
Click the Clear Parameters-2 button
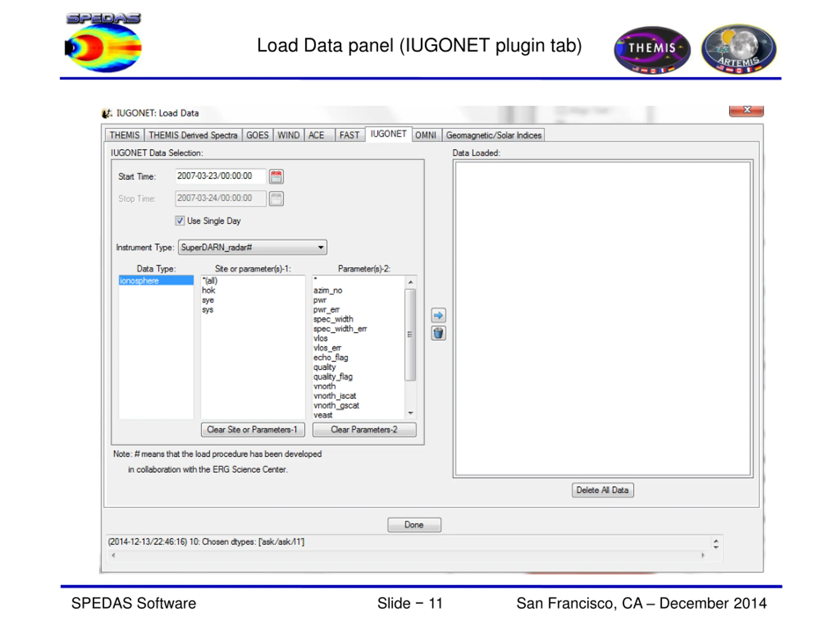pyautogui.click(x=364, y=430)
